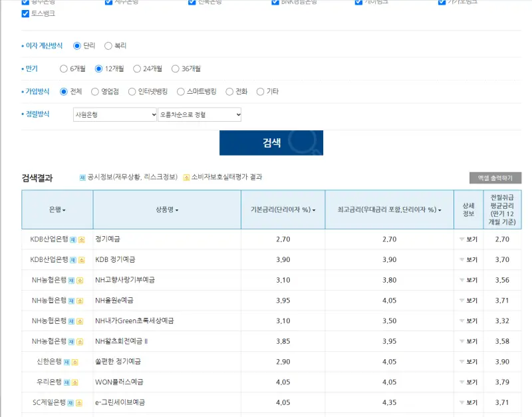
Task: Sort by 상품명 column header
Action: (x=167, y=209)
